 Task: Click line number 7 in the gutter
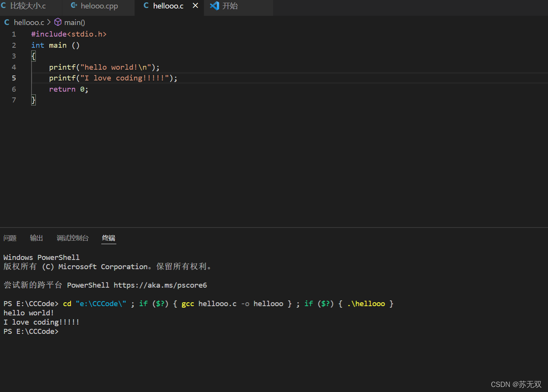[14, 100]
